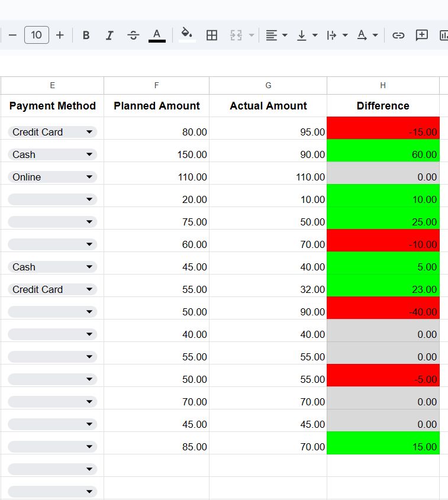Select column H header
This screenshot has height=500, width=448.
383,85
